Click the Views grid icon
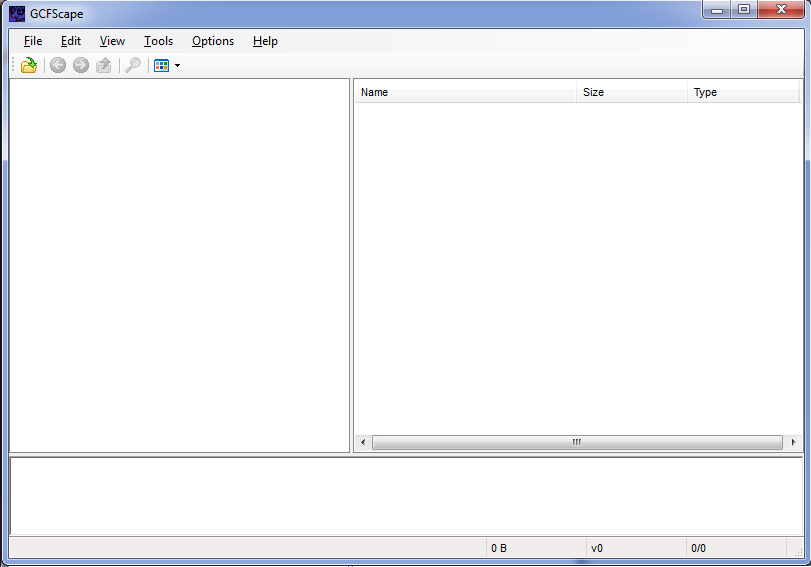The image size is (811, 567). 161,65
